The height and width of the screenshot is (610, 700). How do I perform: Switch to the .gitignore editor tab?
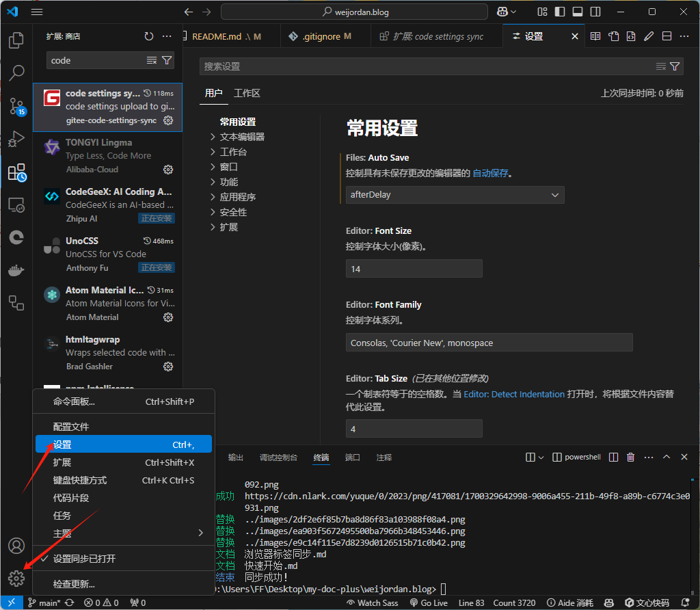coord(326,36)
